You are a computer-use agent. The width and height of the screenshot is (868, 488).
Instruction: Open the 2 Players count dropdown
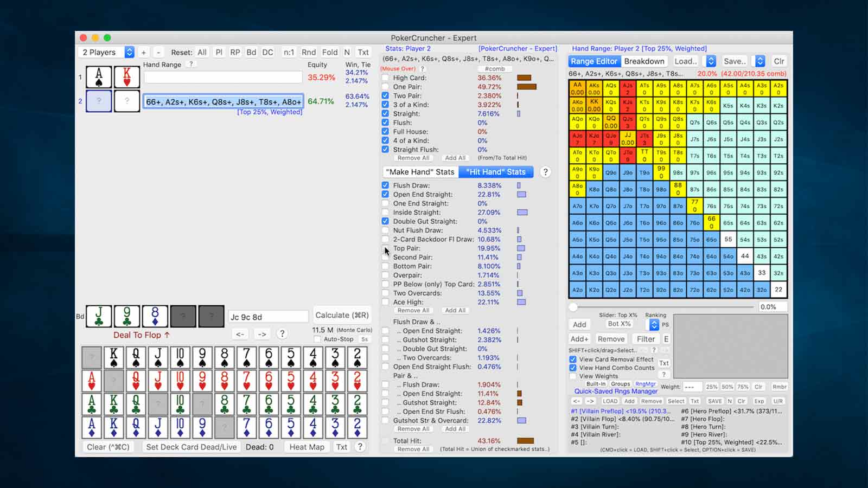(106, 52)
